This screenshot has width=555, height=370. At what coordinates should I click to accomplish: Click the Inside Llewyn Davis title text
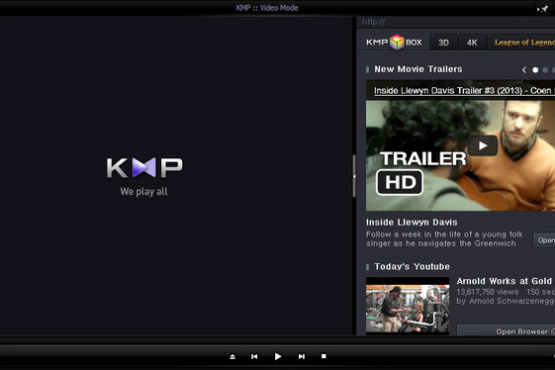coord(412,222)
